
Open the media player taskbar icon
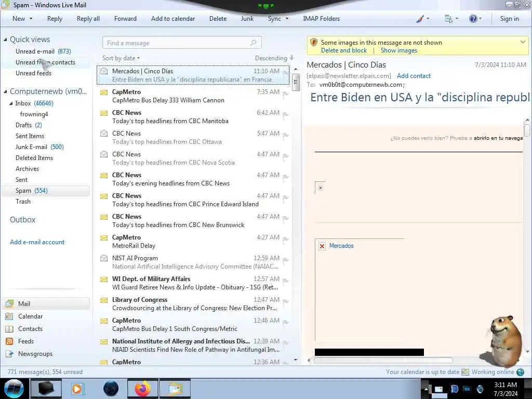pyautogui.click(x=77, y=389)
